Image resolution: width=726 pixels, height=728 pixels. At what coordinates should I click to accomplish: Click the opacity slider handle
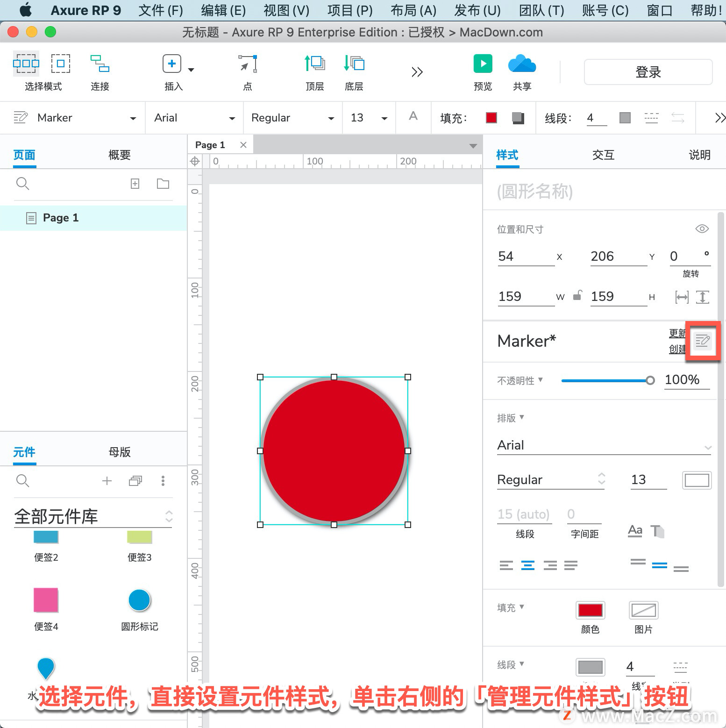click(650, 380)
